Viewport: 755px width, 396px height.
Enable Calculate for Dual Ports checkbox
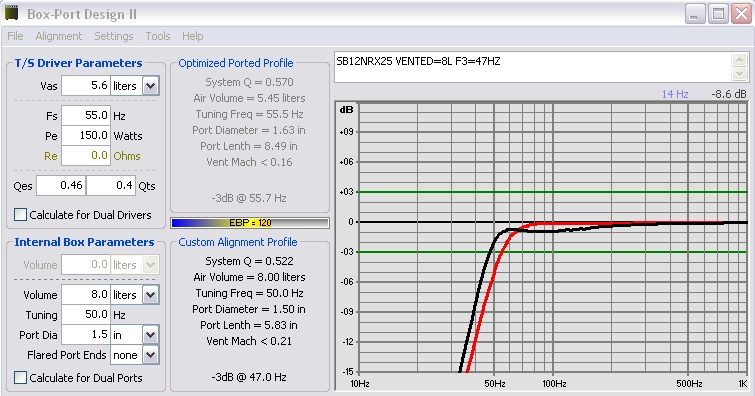click(20, 378)
